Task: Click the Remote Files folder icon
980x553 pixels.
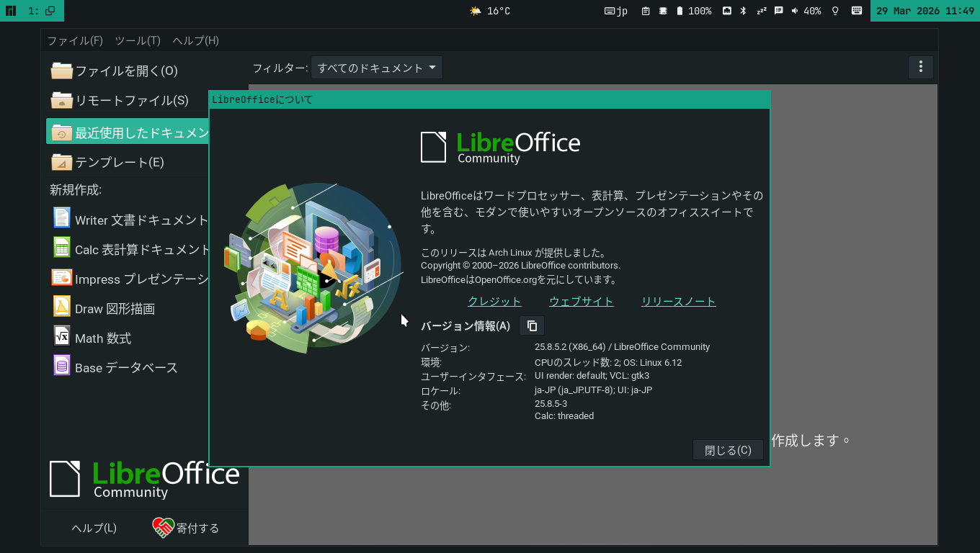Action: (62, 100)
